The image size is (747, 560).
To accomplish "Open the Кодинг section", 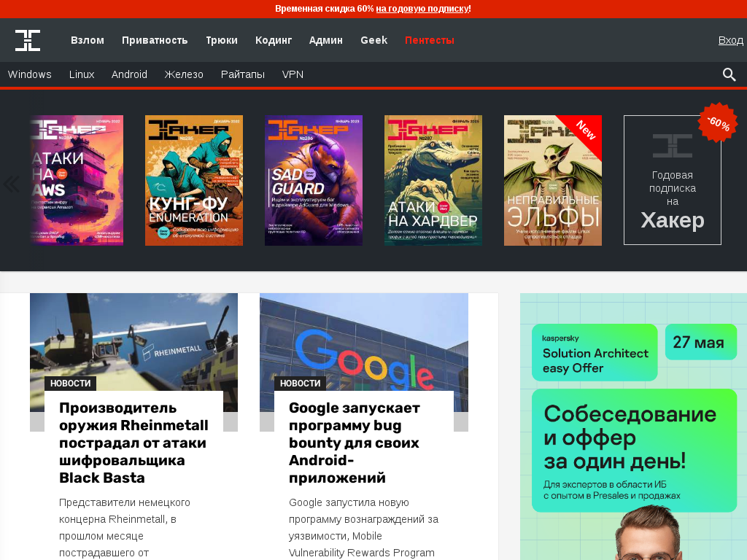I will click(274, 40).
